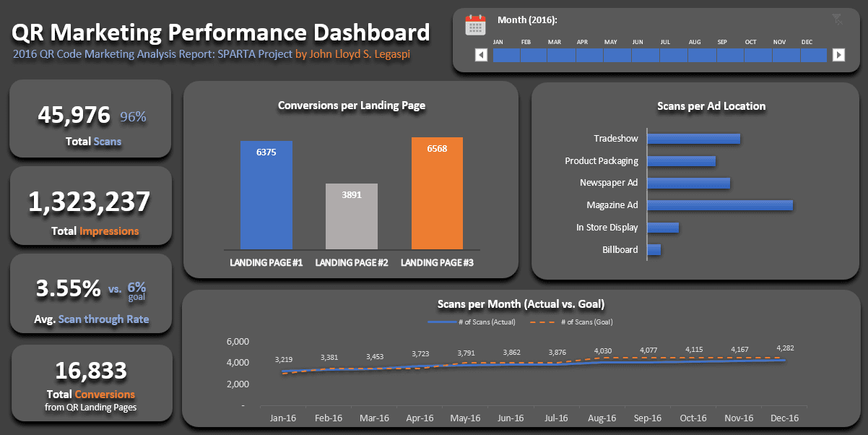The image size is (868, 435).
Task: Click the 4,282 data label for Dec-16
Action: (x=786, y=348)
